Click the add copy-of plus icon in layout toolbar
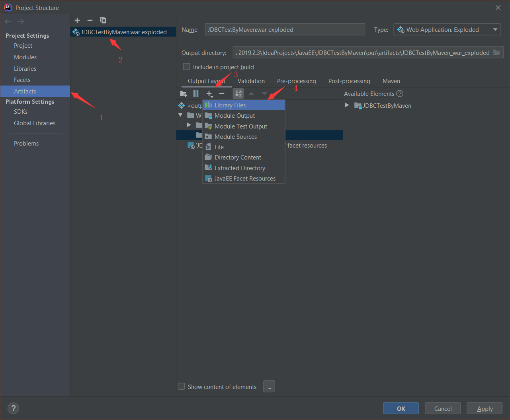 pyautogui.click(x=209, y=94)
